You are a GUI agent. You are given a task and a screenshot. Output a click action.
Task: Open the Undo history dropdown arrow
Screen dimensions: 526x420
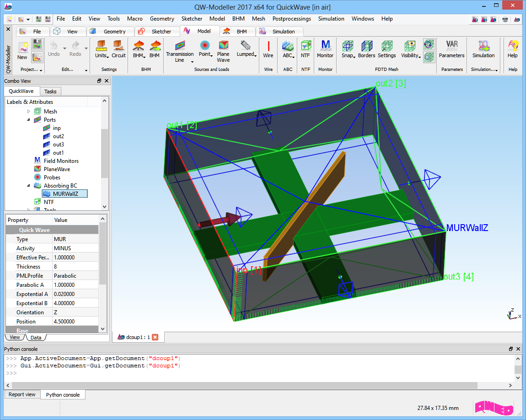(x=64, y=48)
